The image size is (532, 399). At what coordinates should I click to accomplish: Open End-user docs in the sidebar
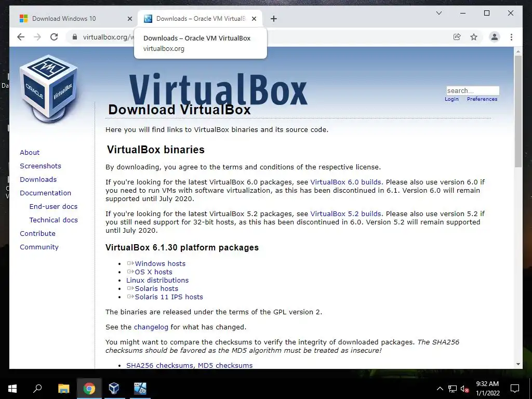click(x=54, y=207)
